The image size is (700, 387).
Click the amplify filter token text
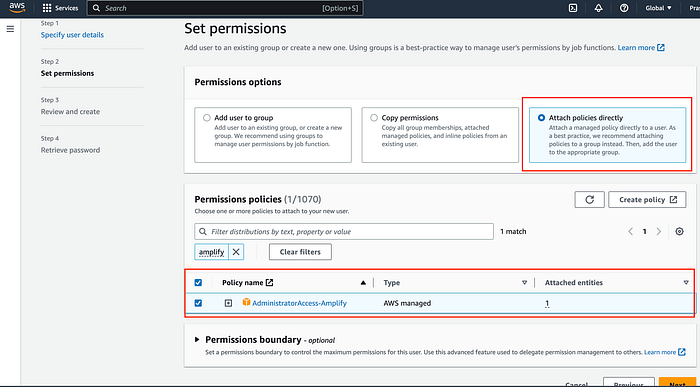[212, 252]
